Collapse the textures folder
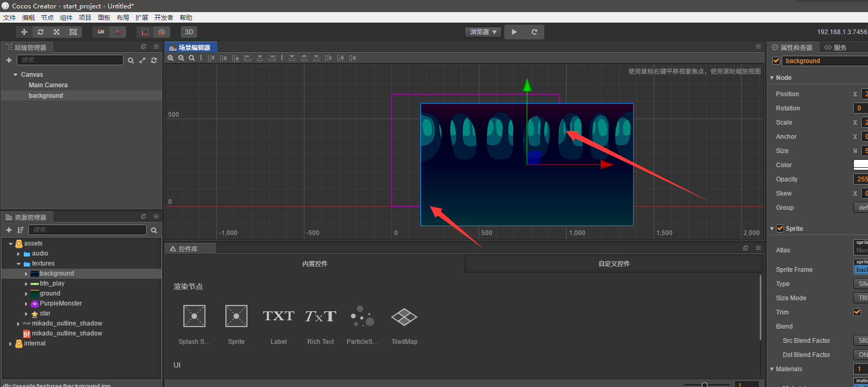Image resolution: width=868 pixels, height=387 pixels. coord(18,263)
